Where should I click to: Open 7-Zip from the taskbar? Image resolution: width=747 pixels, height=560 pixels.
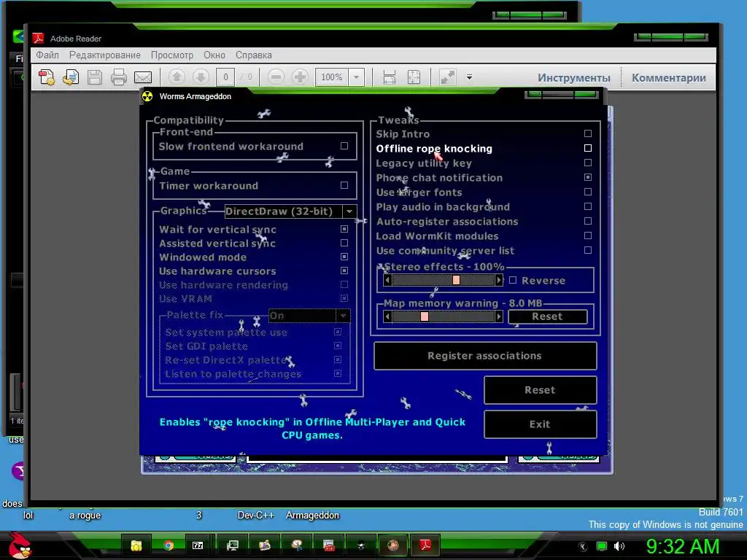coord(198,545)
